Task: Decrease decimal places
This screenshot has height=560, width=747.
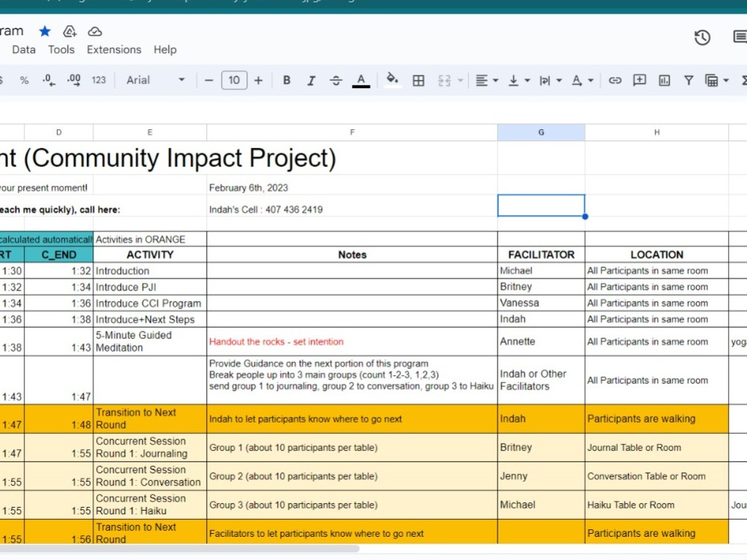Action: (x=49, y=81)
